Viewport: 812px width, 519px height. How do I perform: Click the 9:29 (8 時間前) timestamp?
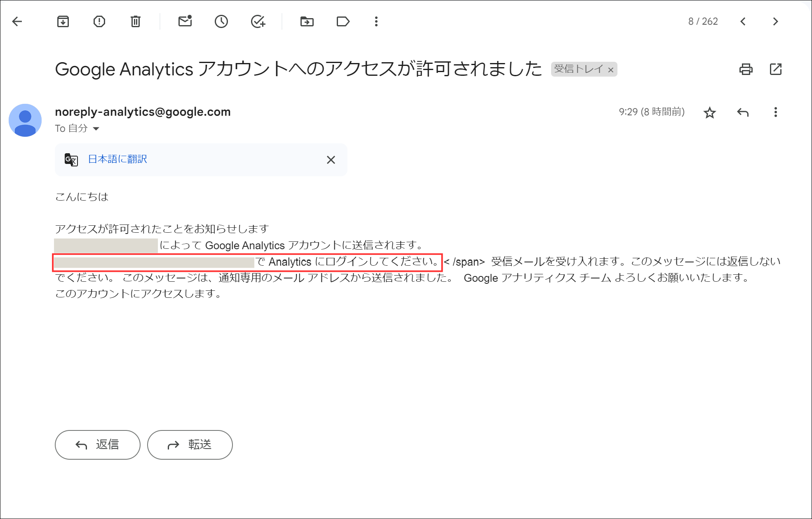click(x=652, y=112)
